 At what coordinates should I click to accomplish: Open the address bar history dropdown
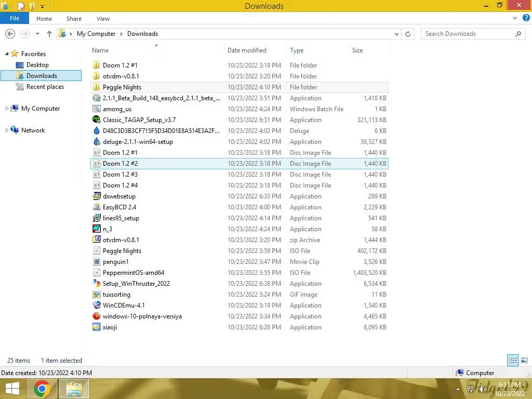(396, 34)
